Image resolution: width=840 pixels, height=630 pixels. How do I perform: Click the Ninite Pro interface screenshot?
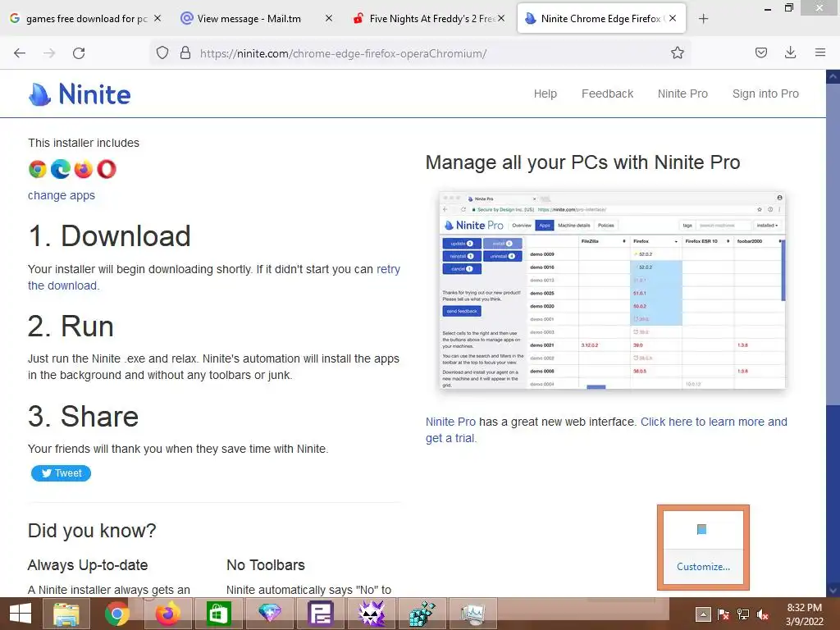click(x=612, y=290)
